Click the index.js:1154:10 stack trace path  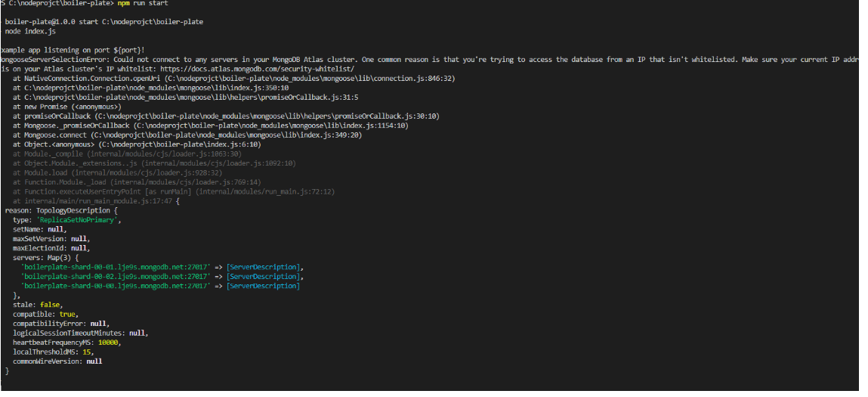point(270,126)
